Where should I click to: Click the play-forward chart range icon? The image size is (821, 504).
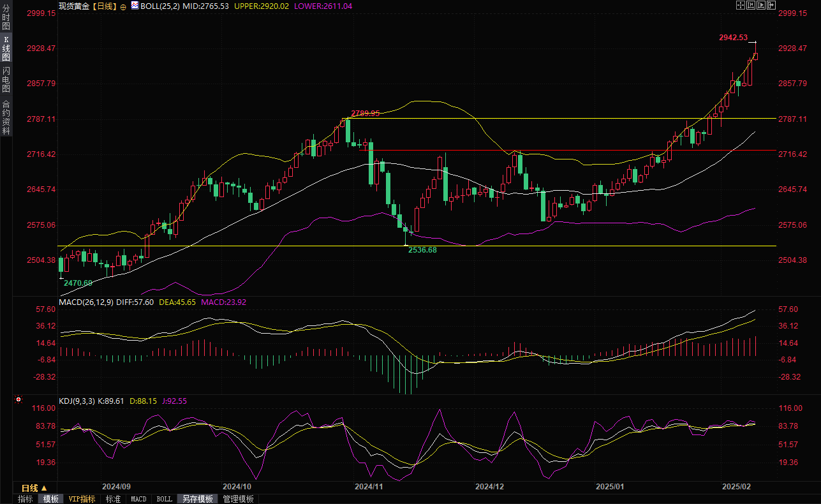tap(761, 5)
